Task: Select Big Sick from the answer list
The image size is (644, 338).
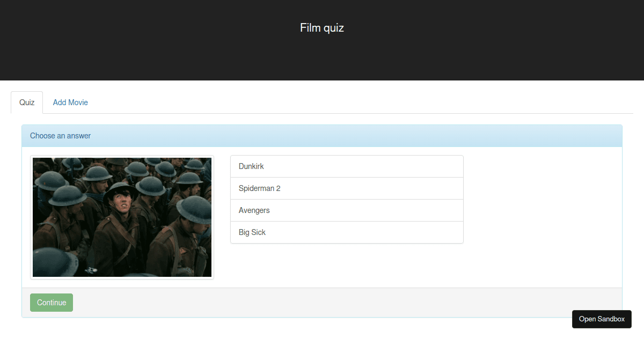Action: (x=347, y=232)
